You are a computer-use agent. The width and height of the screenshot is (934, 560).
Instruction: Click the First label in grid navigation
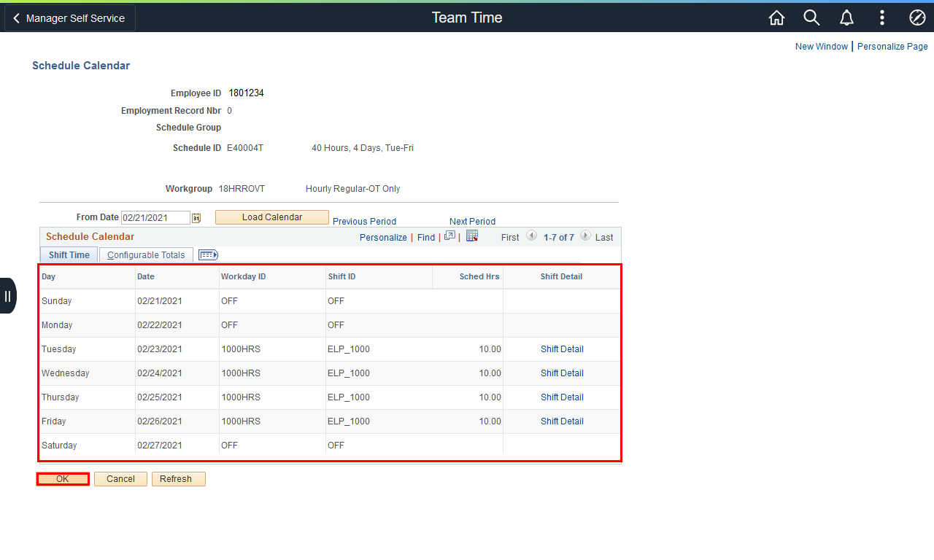pos(510,238)
